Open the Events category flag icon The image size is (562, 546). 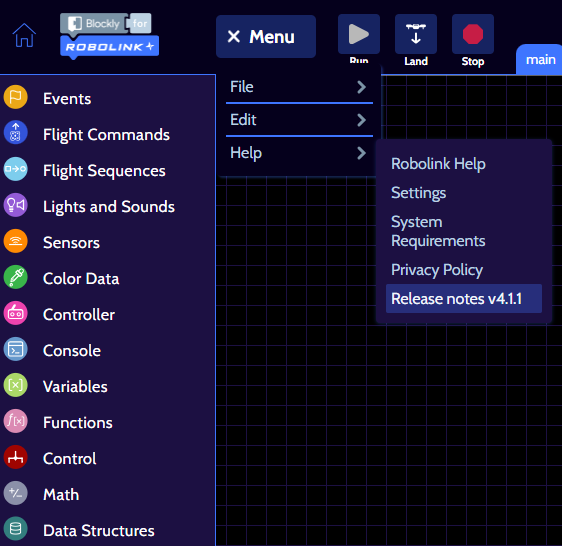pyautogui.click(x=15, y=97)
